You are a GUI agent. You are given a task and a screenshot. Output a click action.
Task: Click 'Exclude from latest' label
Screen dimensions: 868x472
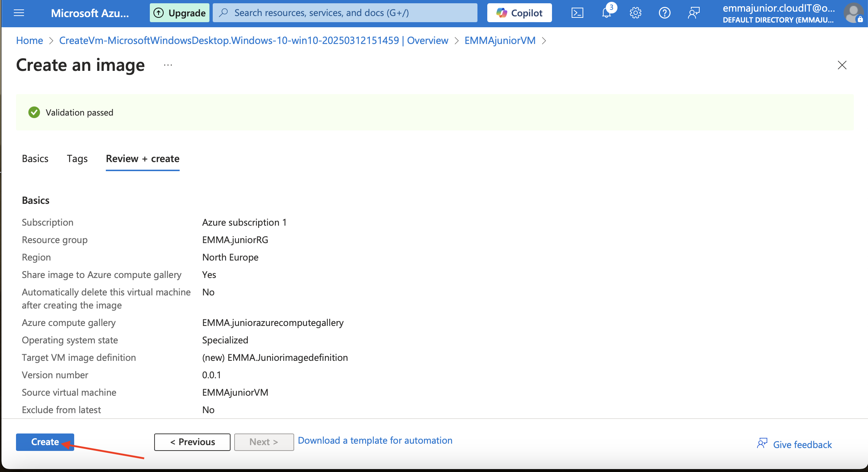(61, 410)
